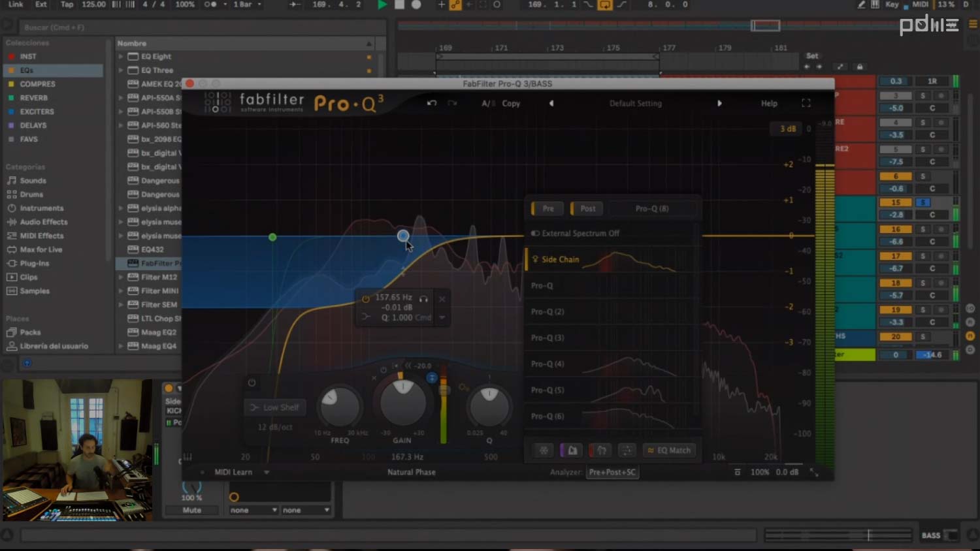Click the FREQ knob
Viewport: 980px width, 551px height.
click(x=339, y=406)
